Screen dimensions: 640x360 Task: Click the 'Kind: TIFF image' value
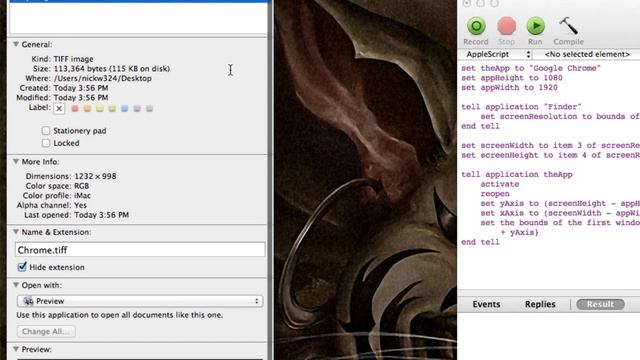(x=73, y=59)
